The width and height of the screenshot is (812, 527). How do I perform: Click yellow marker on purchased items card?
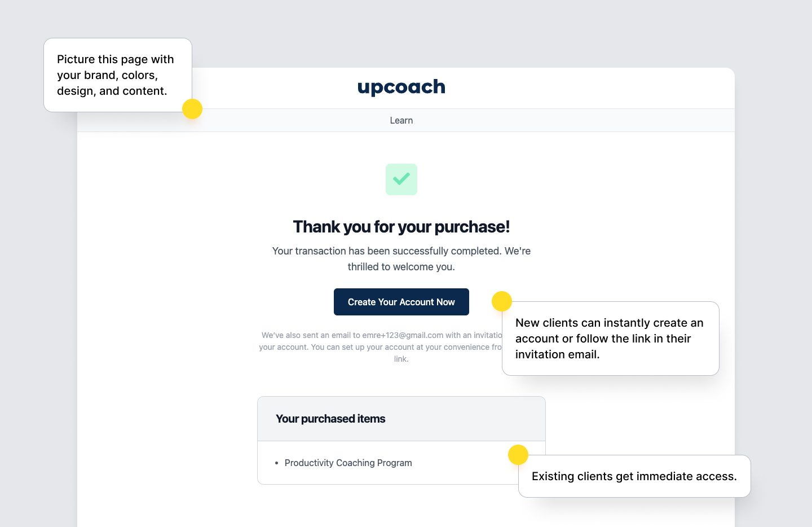(518, 455)
